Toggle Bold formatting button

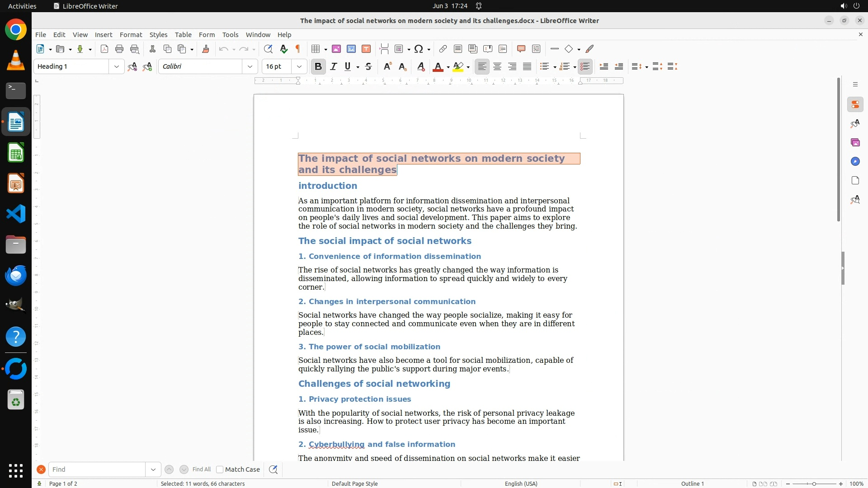(318, 66)
